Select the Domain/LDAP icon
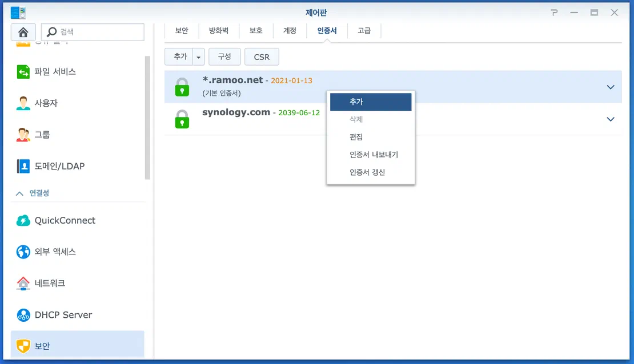Viewport: 634px width, 364px height. 23,166
